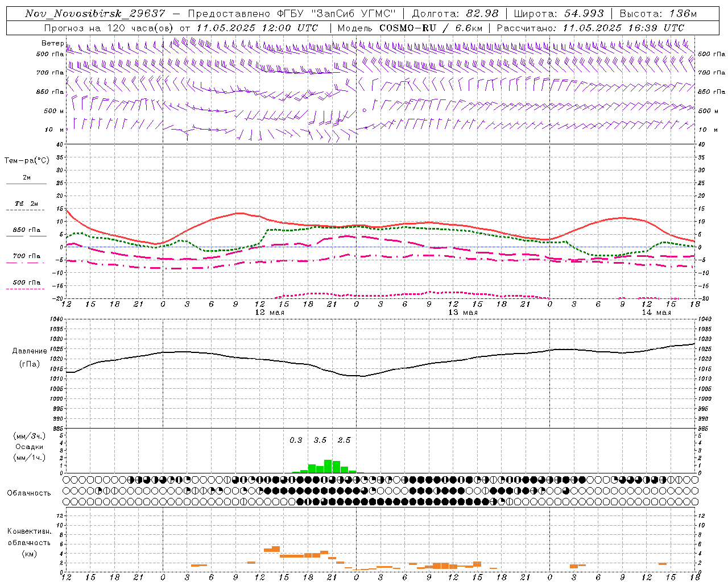728x582 pixels.
Task: Click the 14 мая date label
Action: pos(656,312)
